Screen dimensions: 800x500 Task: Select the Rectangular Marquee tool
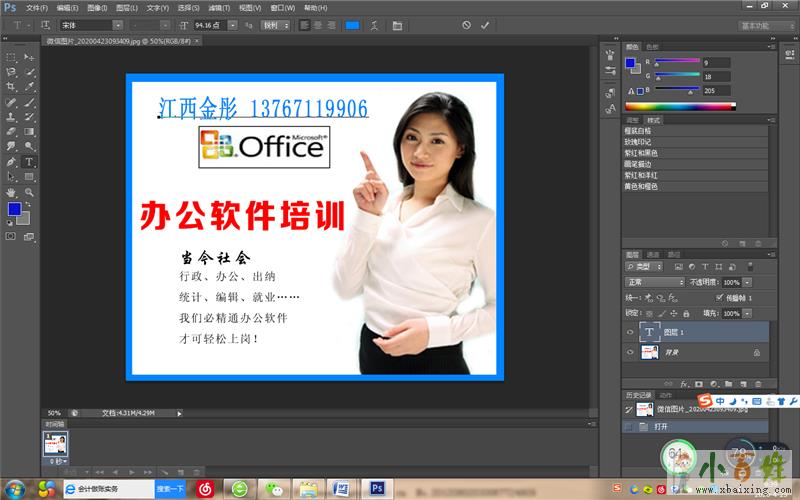11,57
